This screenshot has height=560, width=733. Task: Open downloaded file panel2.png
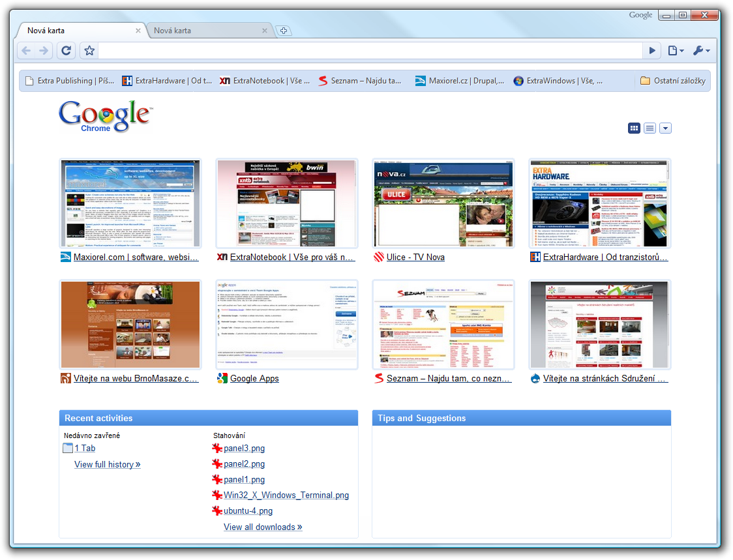[244, 464]
